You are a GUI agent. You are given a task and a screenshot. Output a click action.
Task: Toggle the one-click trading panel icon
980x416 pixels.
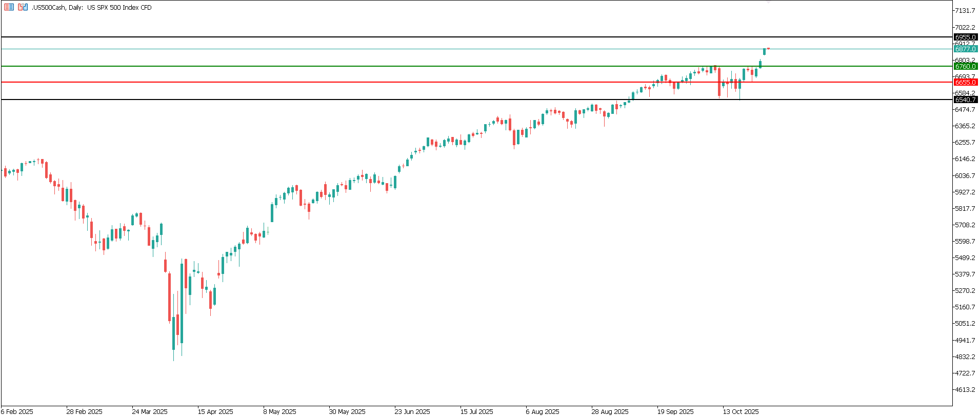(9, 7)
